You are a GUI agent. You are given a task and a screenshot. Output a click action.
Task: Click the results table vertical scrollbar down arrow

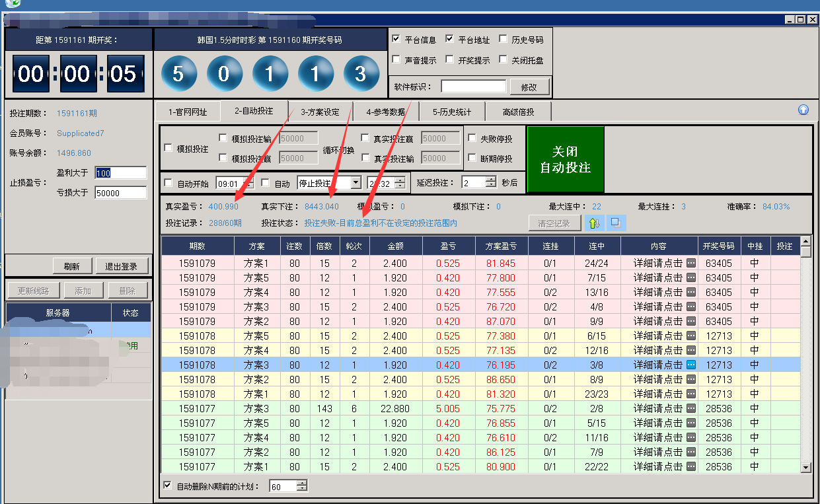[x=805, y=468]
